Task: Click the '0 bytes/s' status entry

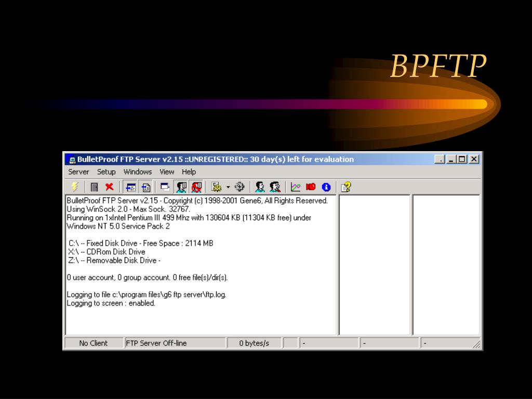Action: click(254, 343)
